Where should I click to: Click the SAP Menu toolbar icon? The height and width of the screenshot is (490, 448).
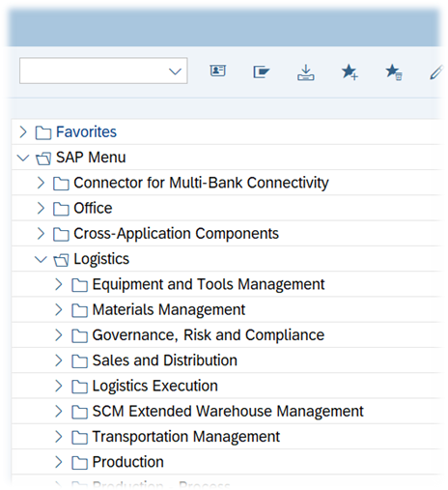coord(261,72)
